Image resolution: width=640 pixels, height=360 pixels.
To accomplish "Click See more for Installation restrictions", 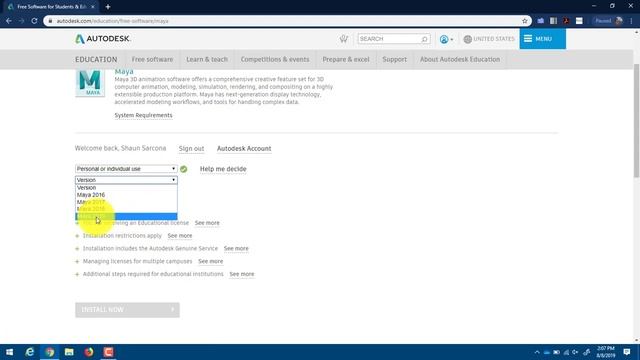I will point(180,236).
